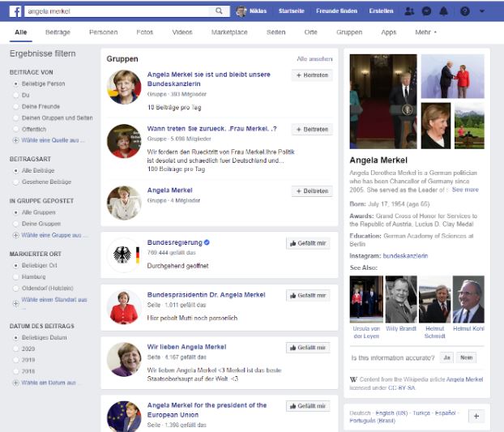Open notifications bell icon
This screenshot has height=432, width=504.
[443, 11]
